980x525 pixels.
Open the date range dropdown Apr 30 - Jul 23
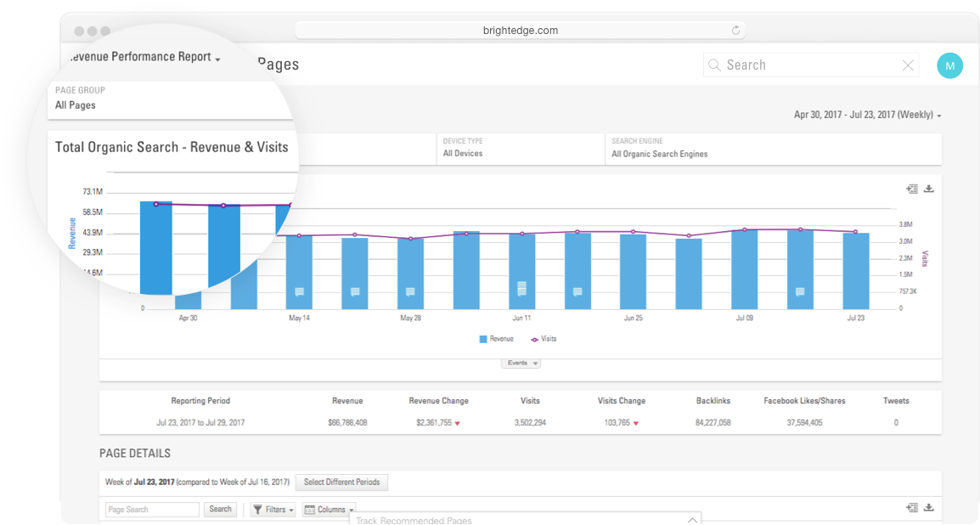(x=867, y=115)
